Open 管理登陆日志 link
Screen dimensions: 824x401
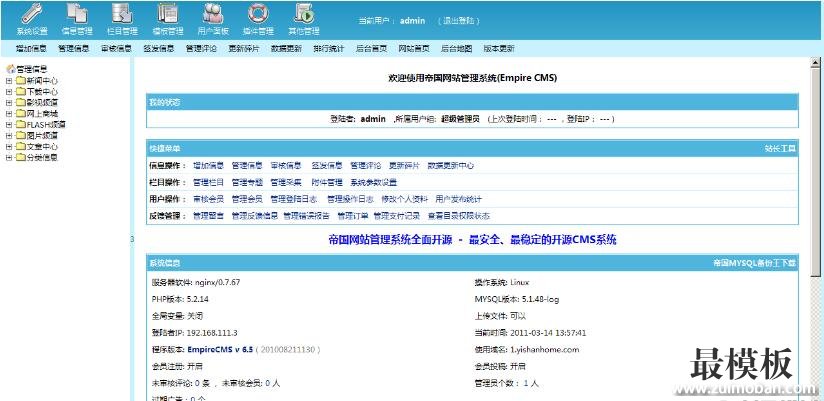[294, 199]
